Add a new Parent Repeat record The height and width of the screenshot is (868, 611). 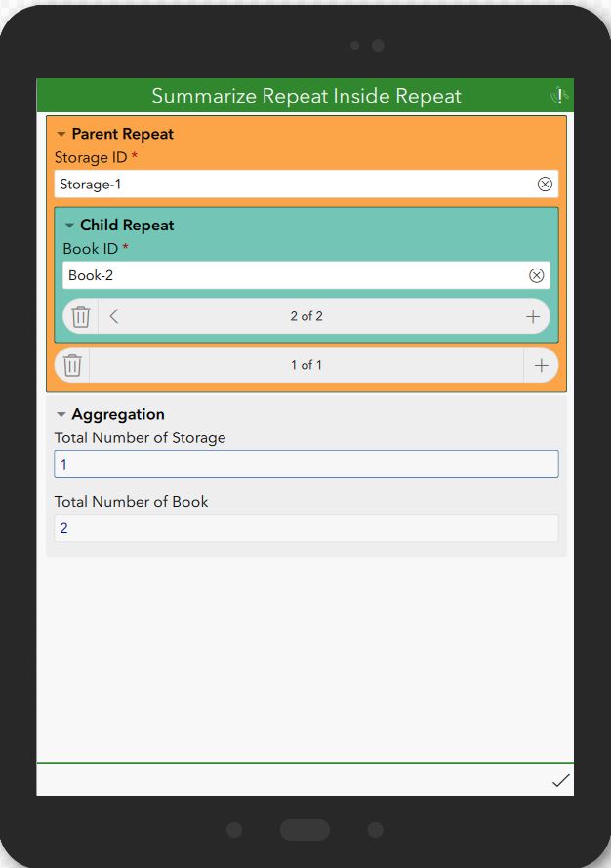[x=541, y=365]
